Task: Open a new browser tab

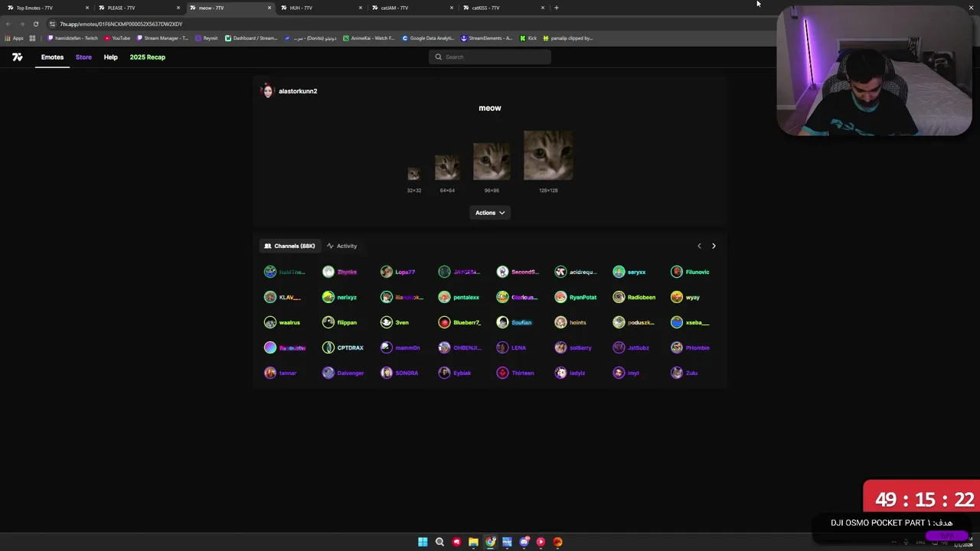Action: tap(557, 8)
